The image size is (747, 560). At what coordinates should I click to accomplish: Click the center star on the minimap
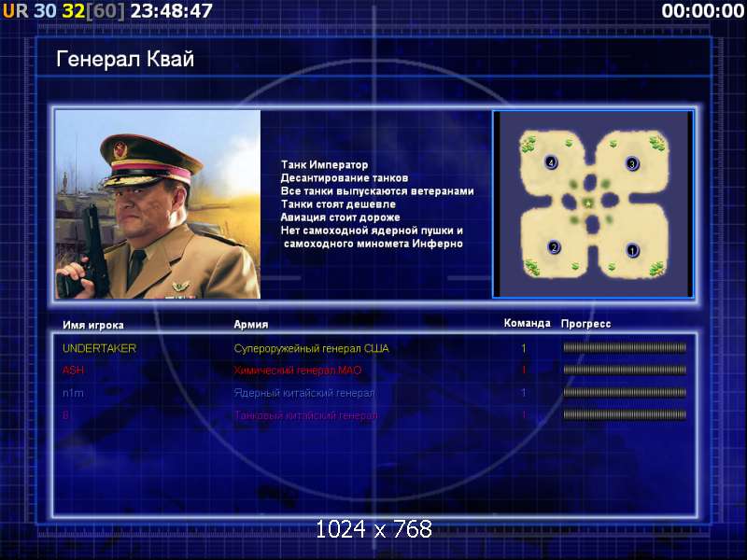(589, 203)
